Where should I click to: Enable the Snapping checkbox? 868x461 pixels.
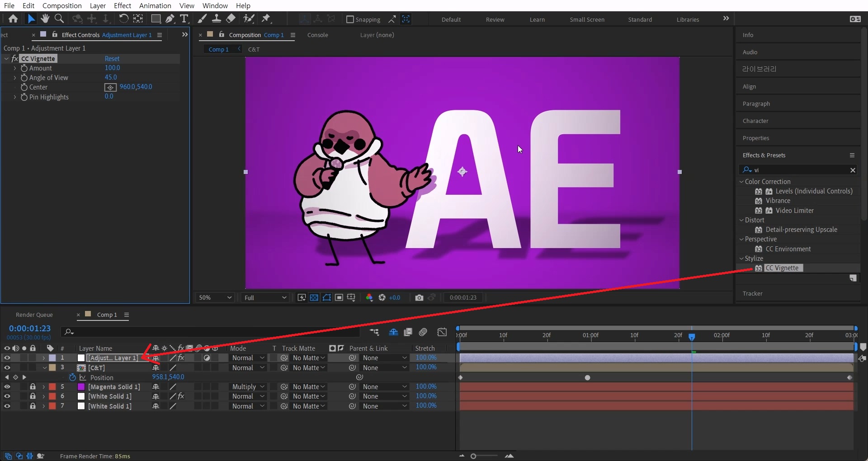click(x=350, y=19)
